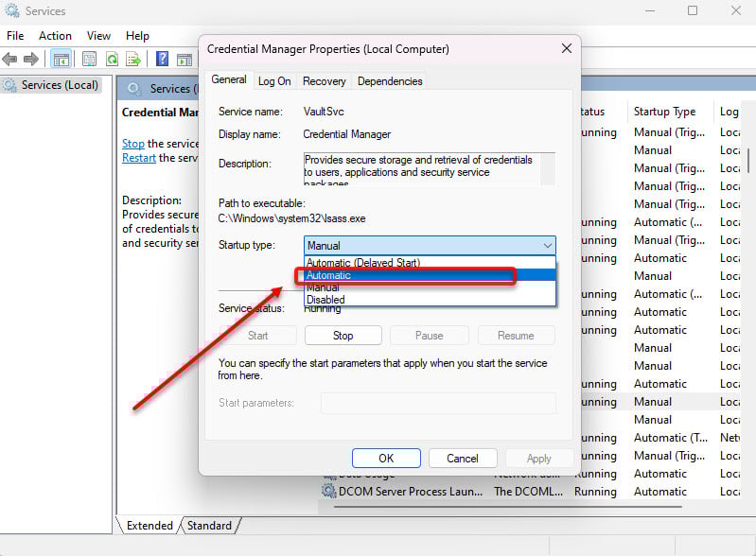This screenshot has height=556, width=756.
Task: Open Properties via the toolbar icon
Action: click(x=89, y=60)
